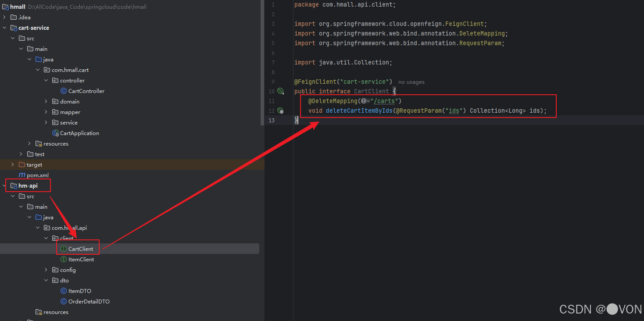Click the hmall project root folder icon

click(5, 7)
